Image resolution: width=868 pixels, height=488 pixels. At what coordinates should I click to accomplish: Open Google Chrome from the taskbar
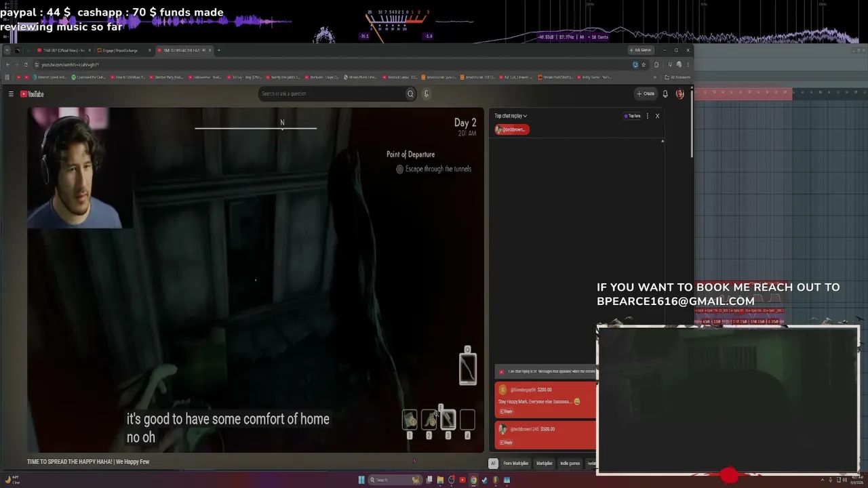pyautogui.click(x=473, y=481)
